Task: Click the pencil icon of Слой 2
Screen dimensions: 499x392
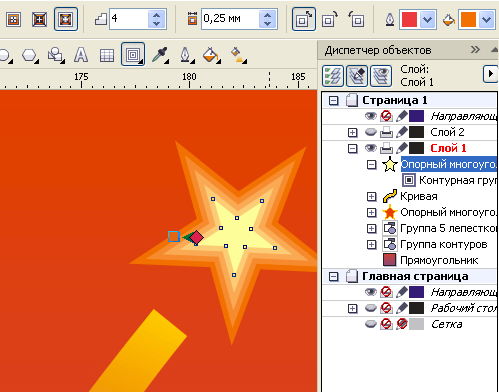Action: point(402,132)
